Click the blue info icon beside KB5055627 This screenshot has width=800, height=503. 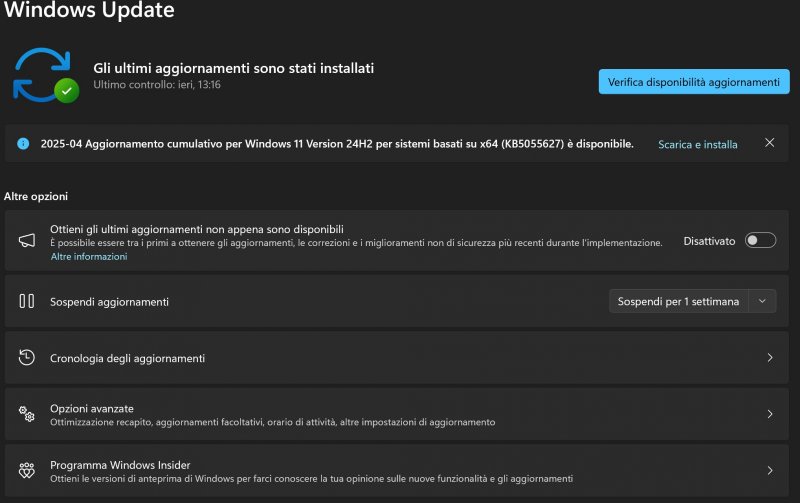point(23,144)
